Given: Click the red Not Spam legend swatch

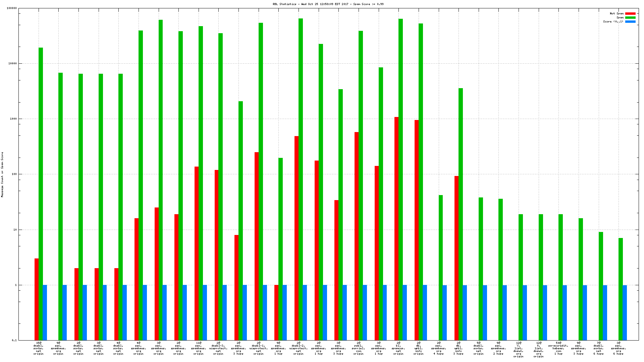Looking at the screenshot, I should (x=630, y=14).
